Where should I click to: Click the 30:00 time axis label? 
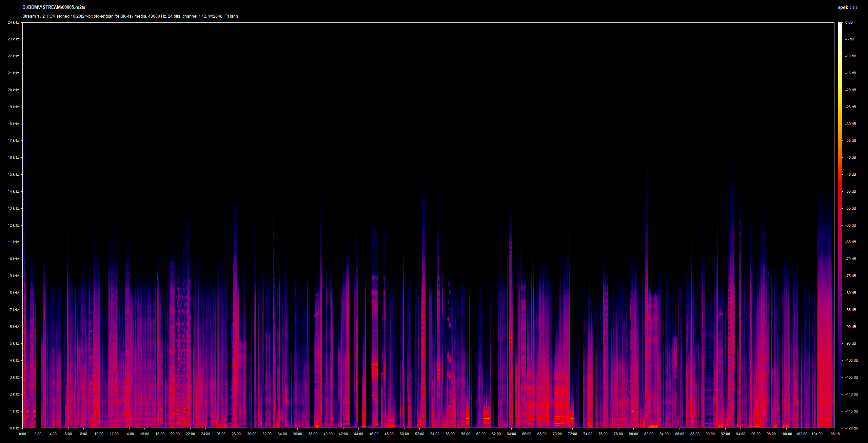[252, 434]
